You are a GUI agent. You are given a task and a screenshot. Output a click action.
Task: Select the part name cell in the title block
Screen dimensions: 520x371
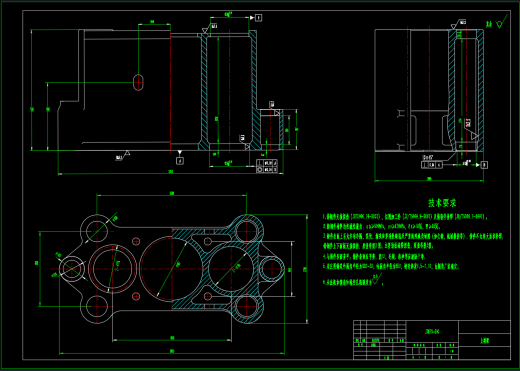[484, 341]
